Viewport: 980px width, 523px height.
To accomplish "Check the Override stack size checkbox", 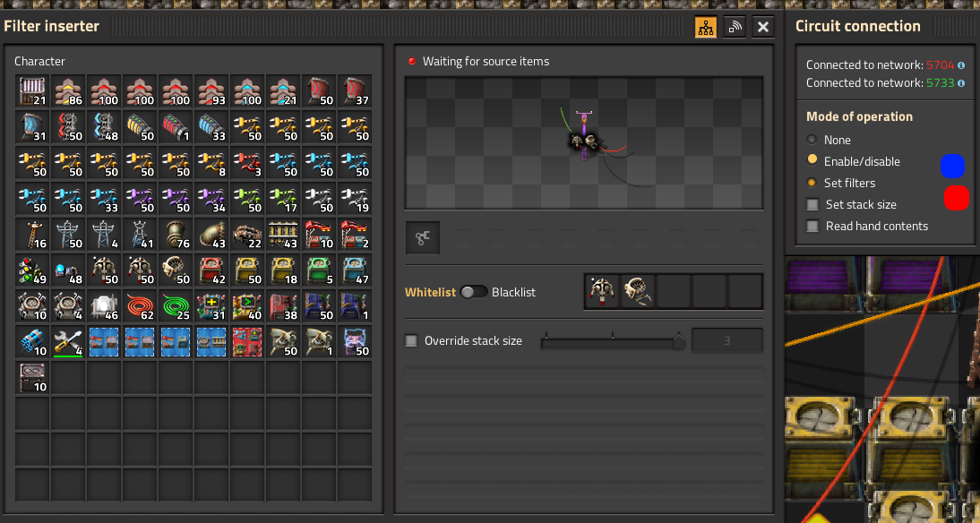I will [411, 340].
